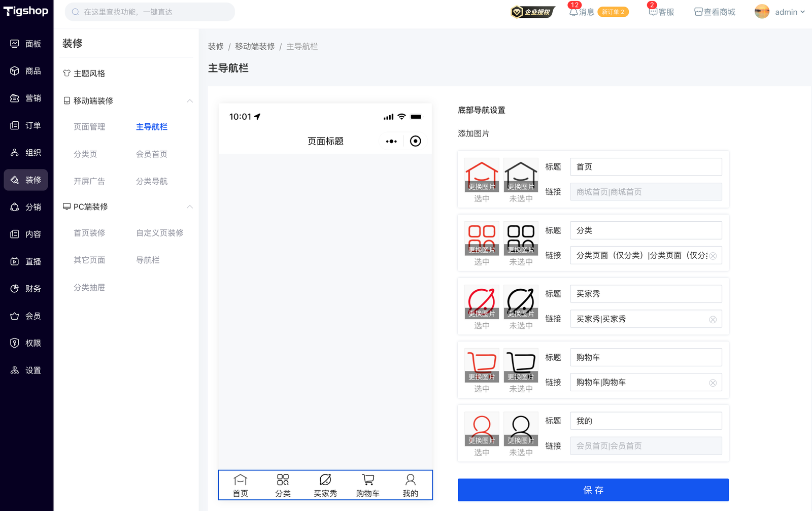Clear the 分类页面 link field

coord(713,256)
